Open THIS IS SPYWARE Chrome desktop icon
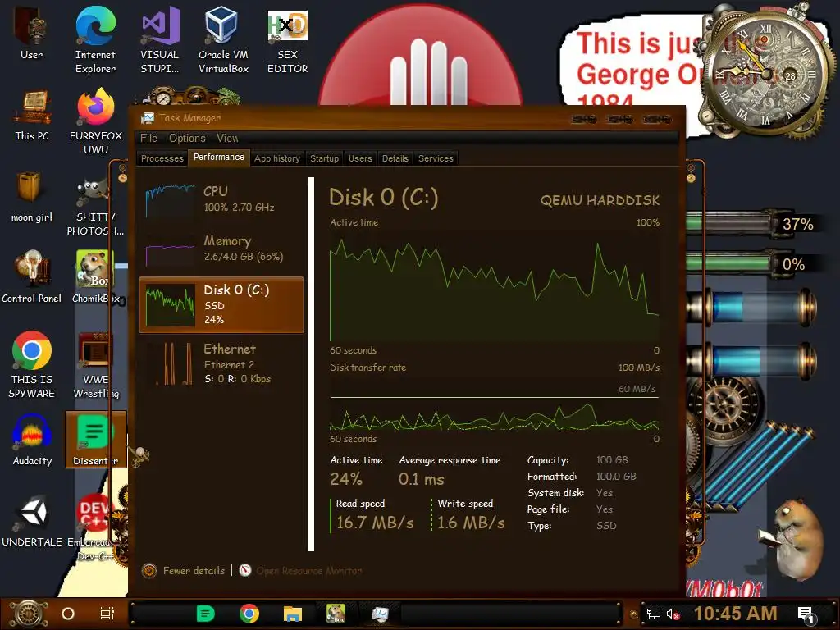840x630 pixels. click(32, 364)
